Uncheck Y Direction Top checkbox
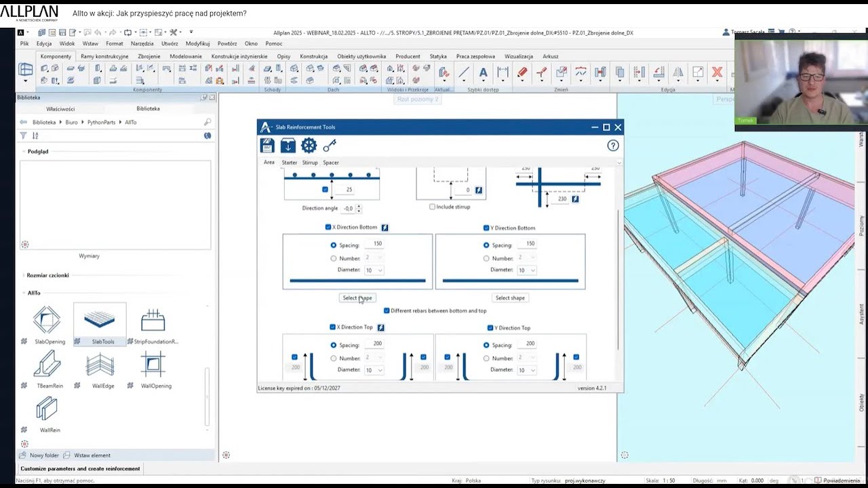The height and width of the screenshot is (488, 868). point(490,327)
